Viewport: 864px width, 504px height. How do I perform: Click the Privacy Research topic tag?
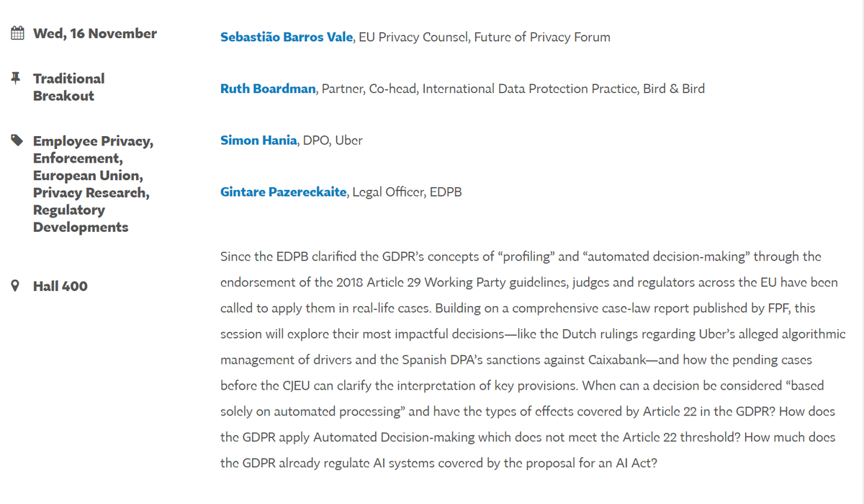[91, 192]
